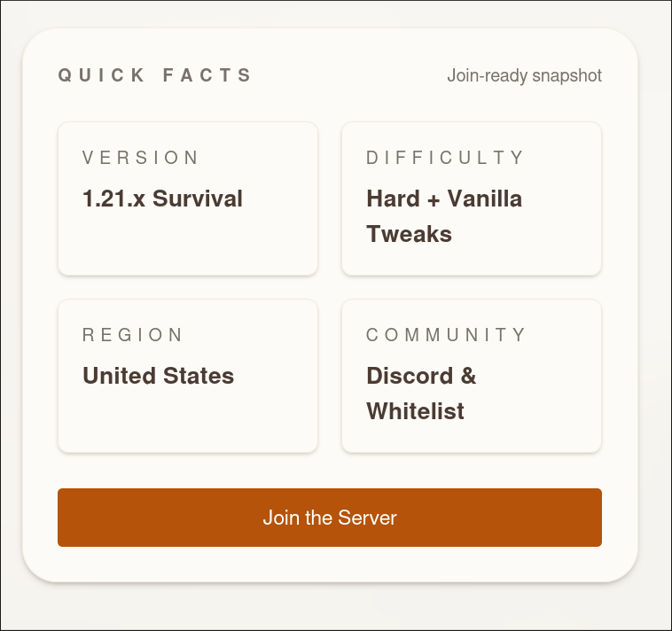Click empty space in the Region card

pyautogui.click(x=187, y=423)
